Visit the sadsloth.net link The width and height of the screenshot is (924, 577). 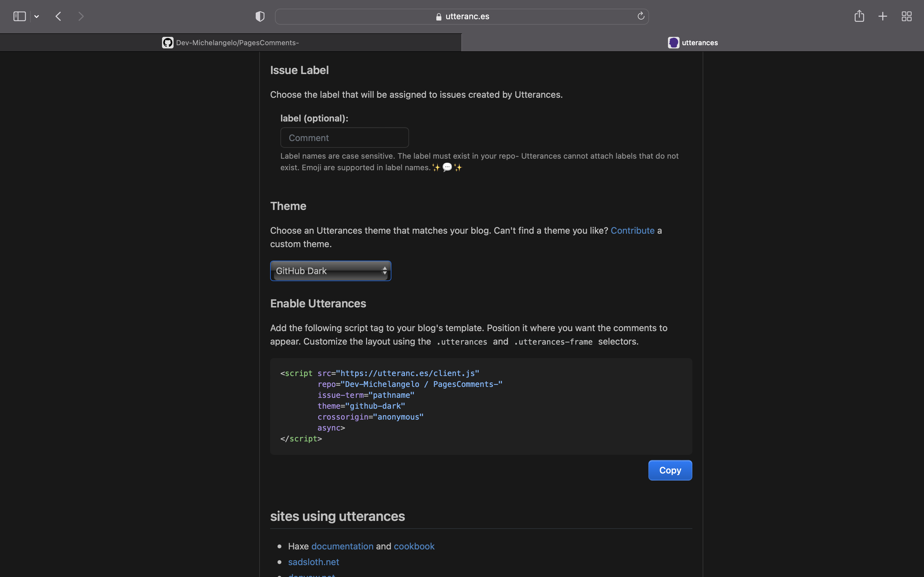pos(313,561)
